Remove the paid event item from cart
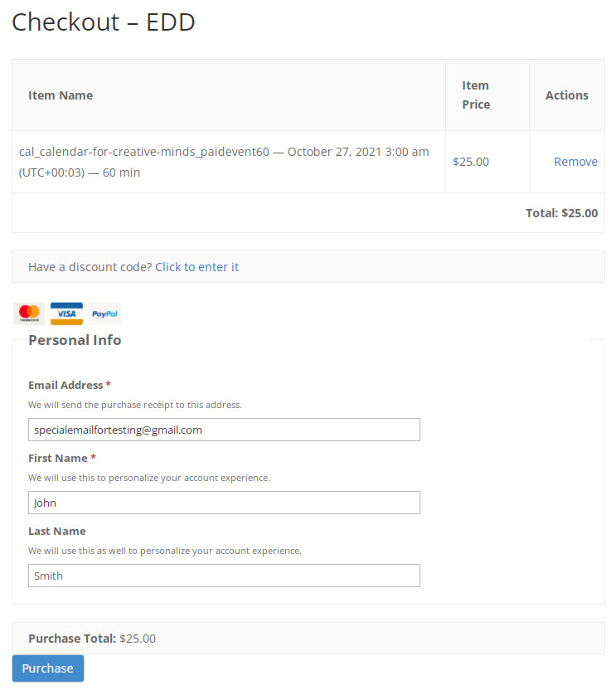616x690 pixels. click(575, 162)
